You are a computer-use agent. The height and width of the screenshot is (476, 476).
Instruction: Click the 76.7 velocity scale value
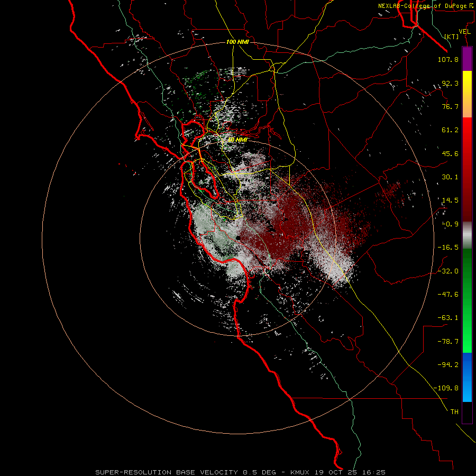point(450,106)
